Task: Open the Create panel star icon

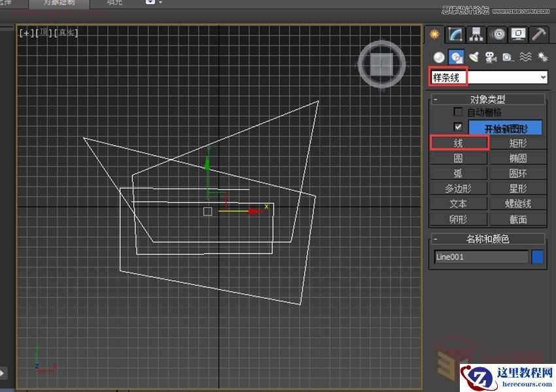Action: pyautogui.click(x=434, y=35)
